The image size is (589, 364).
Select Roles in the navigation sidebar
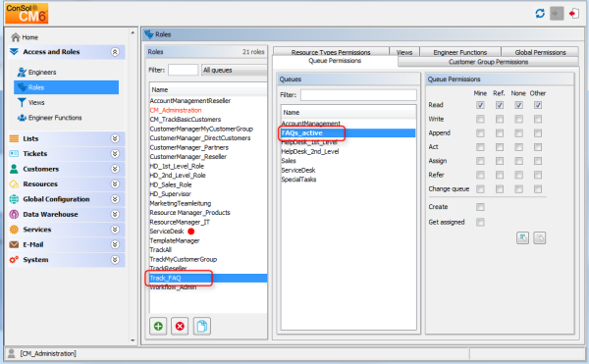pos(66,87)
